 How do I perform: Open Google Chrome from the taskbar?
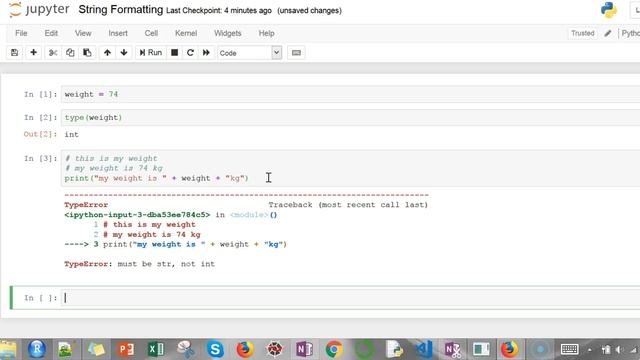tap(334, 349)
